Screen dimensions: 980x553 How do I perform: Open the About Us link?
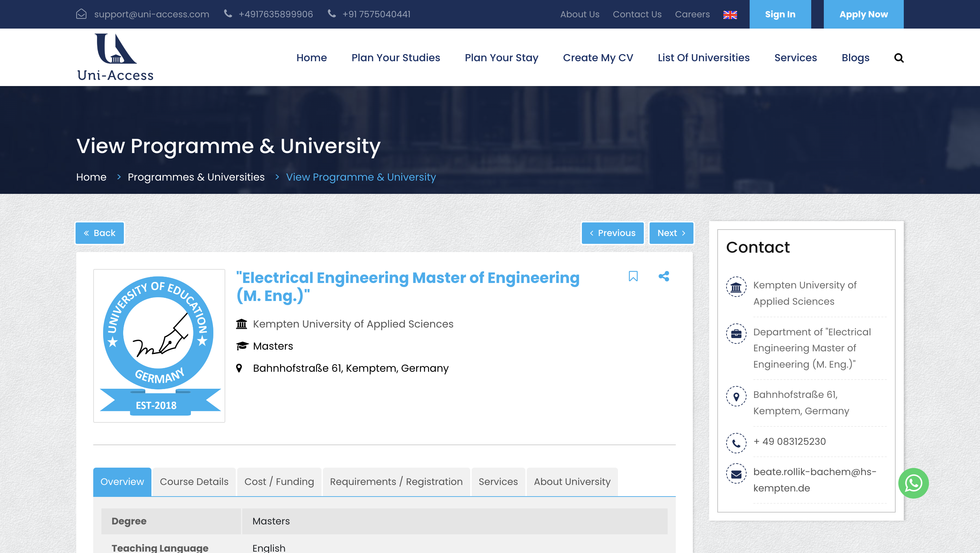[579, 14]
